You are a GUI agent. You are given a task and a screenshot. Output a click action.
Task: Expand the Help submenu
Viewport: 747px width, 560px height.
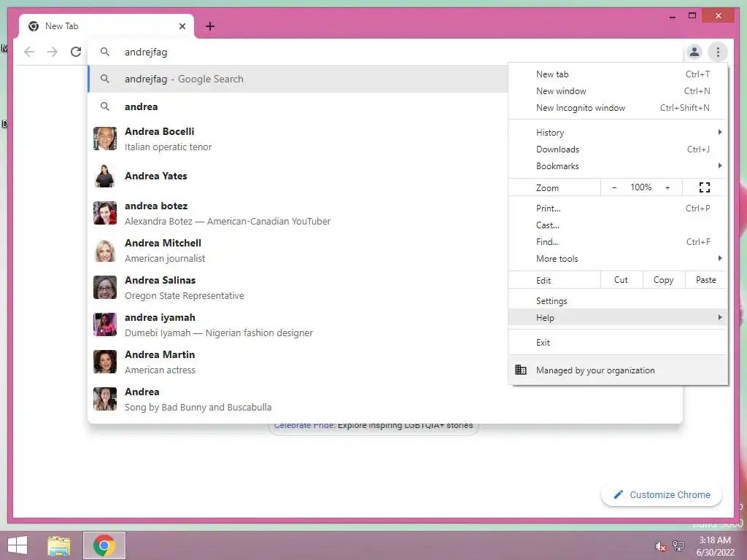618,318
